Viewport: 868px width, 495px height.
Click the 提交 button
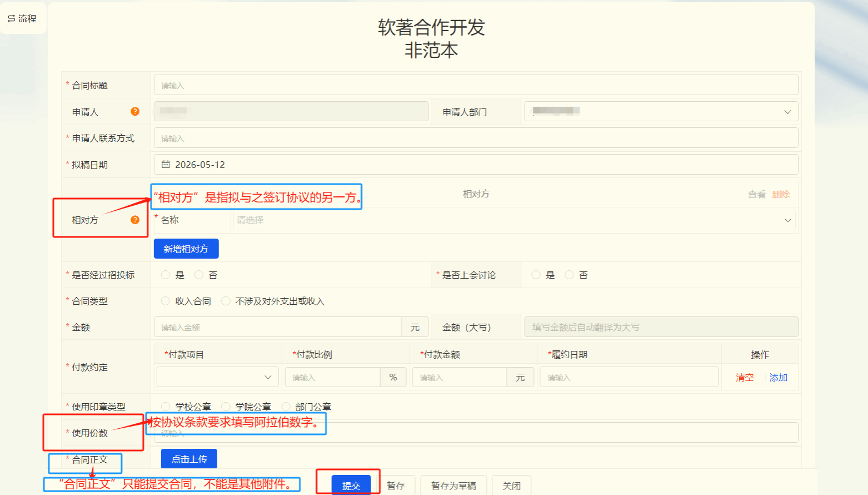pyautogui.click(x=351, y=485)
